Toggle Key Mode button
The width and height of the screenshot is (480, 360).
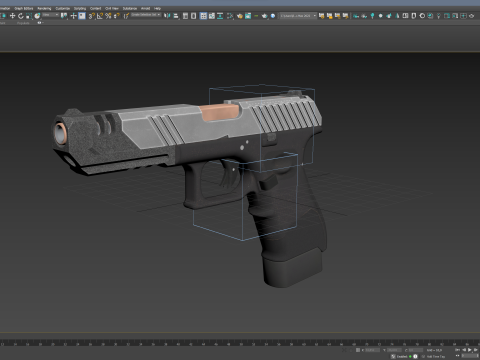click(x=458, y=356)
